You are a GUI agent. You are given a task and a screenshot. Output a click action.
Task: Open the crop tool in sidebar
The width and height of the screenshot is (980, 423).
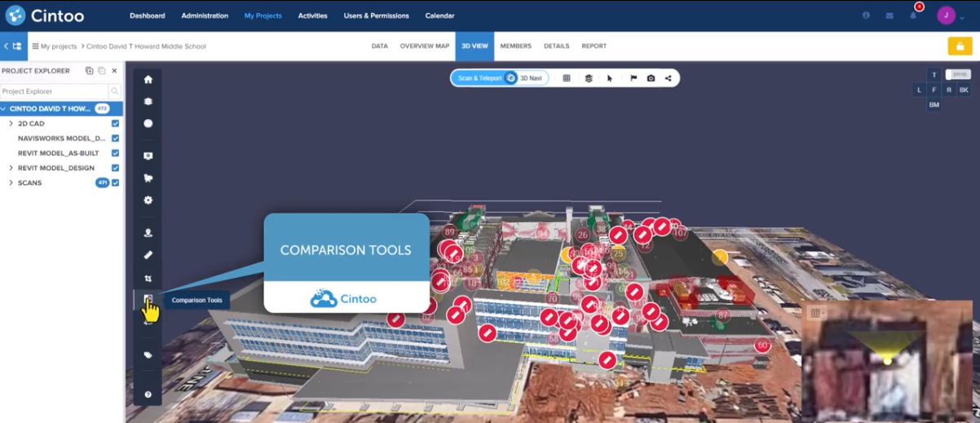pos(148,278)
